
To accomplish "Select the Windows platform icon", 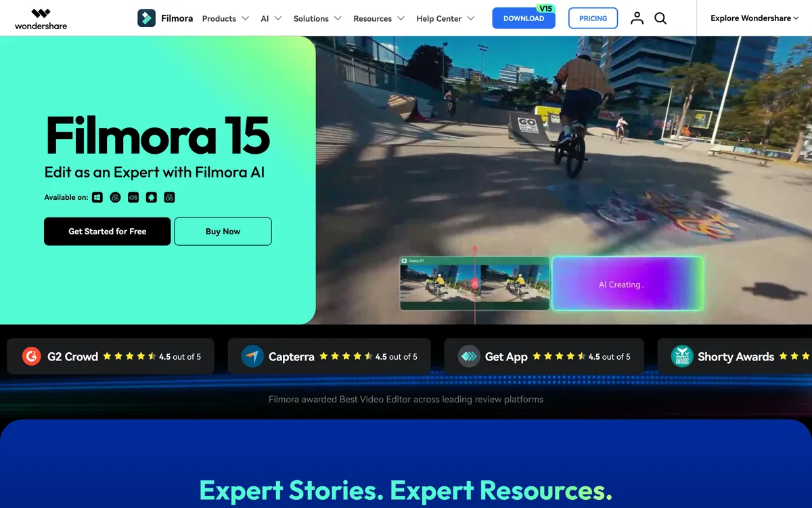I will click(97, 197).
